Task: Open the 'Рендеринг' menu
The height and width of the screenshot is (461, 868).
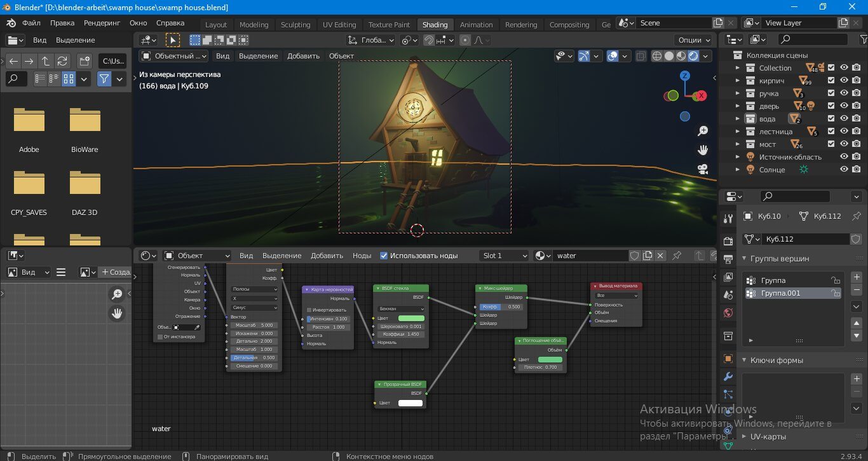Action: coord(102,23)
